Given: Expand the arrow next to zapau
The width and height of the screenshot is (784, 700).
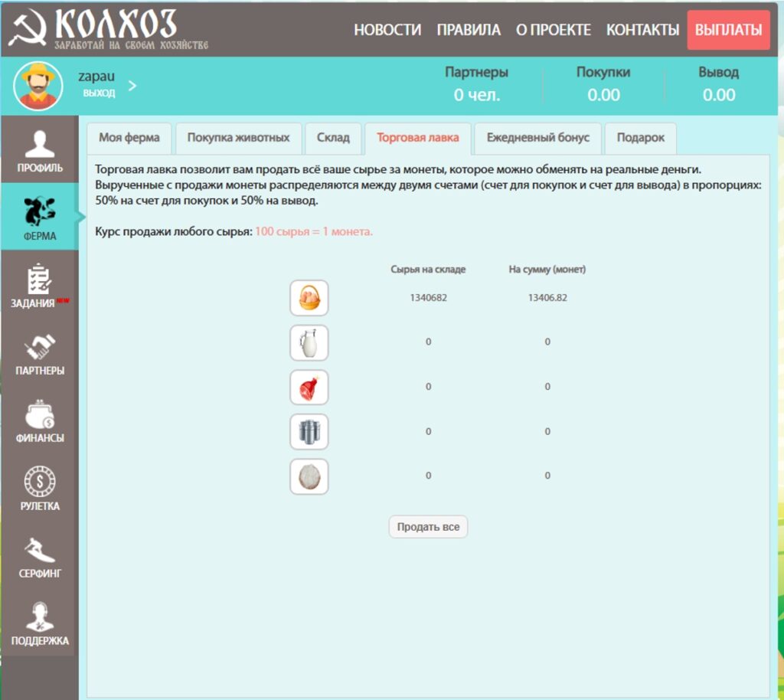Looking at the screenshot, I should [132, 86].
